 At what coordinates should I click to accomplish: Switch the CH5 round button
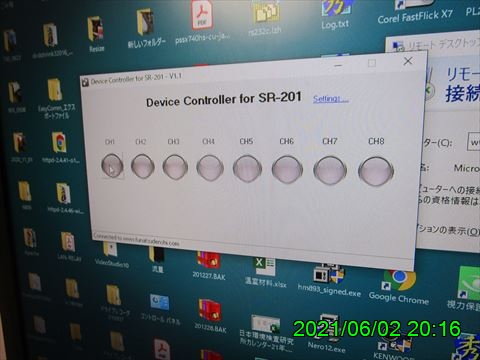(247, 169)
